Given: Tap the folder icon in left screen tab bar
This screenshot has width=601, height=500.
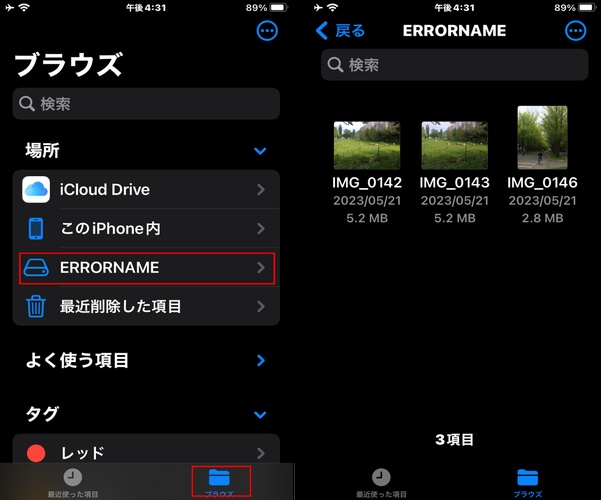Looking at the screenshot, I should [219, 477].
